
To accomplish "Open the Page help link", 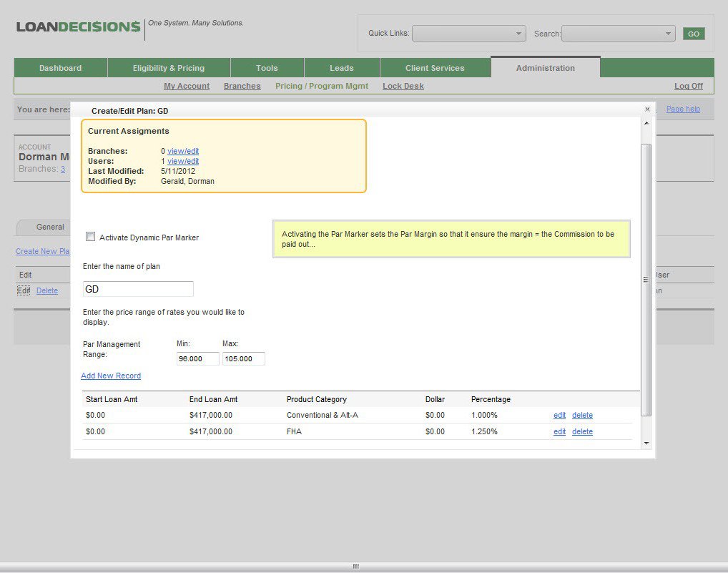I will [x=683, y=109].
